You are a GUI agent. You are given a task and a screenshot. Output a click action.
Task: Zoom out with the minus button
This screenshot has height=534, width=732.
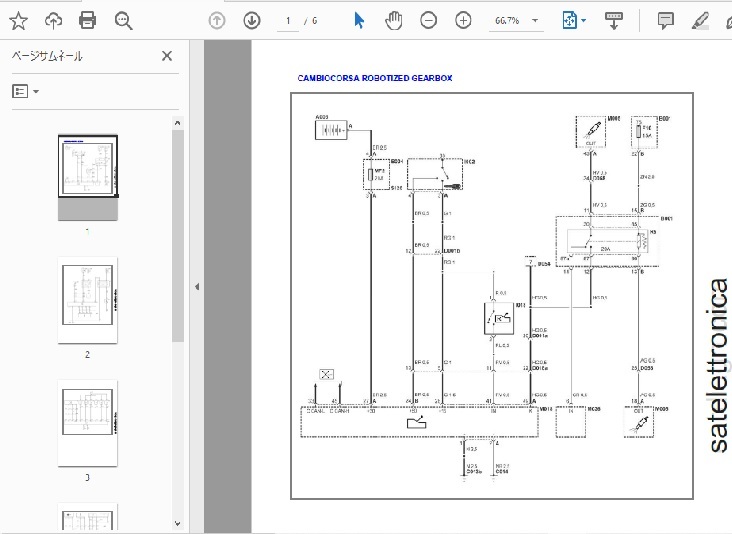point(429,21)
